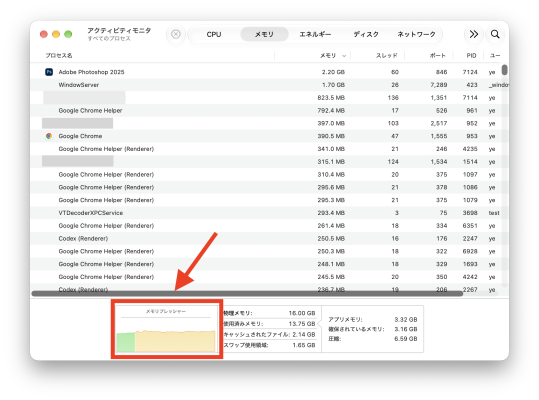This screenshot has width=539, height=400.
Task: Open the search magnifier icon
Action: pos(495,34)
